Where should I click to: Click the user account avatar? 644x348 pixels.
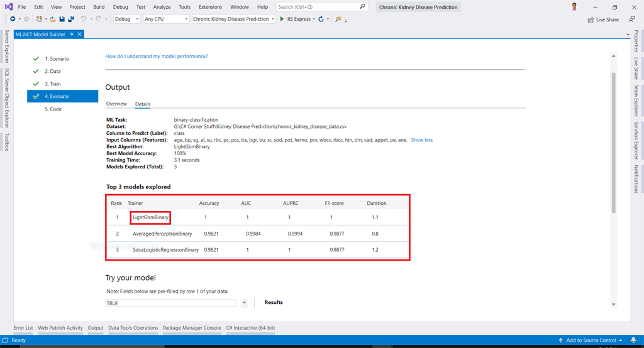tap(574, 6)
